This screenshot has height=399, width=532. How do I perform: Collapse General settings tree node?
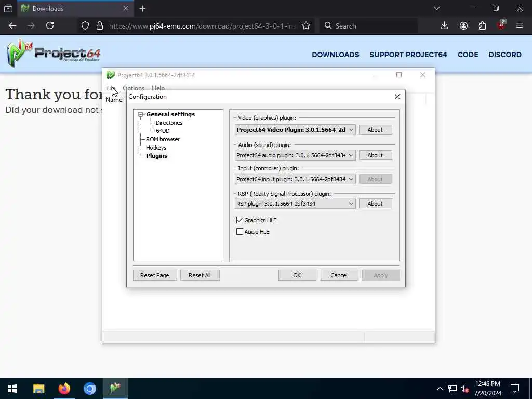coord(140,115)
